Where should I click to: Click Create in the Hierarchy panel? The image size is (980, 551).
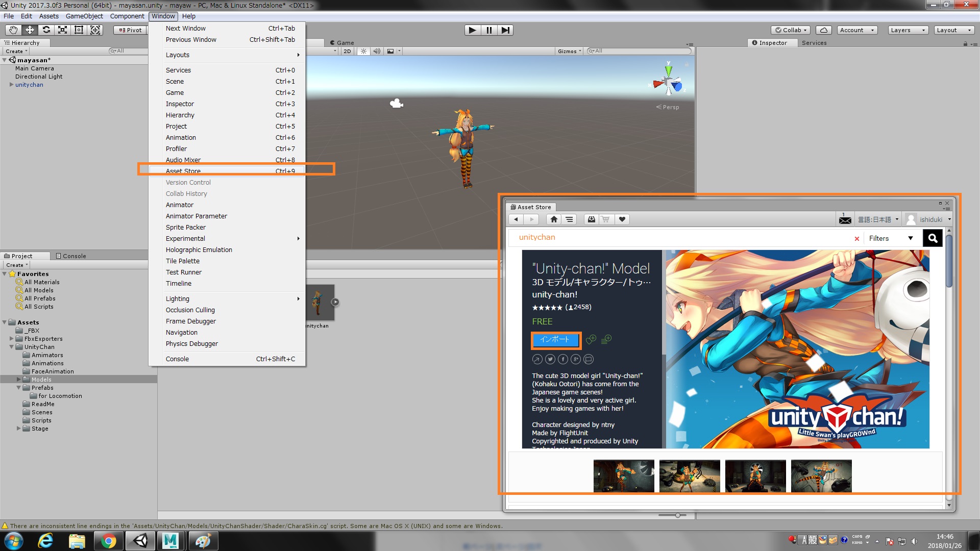(16, 51)
